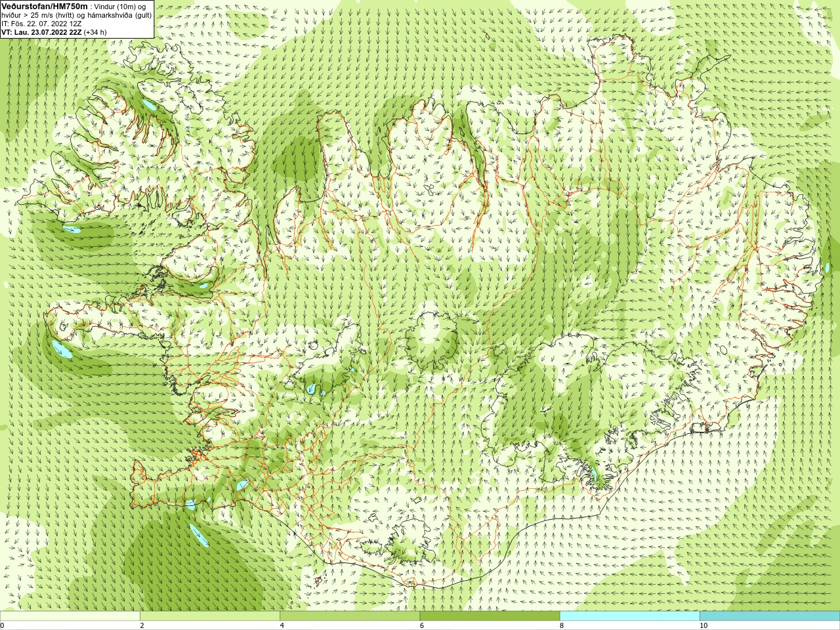Select the 'VT: Lau. 23.07.2022 22Z (+34 h)' line
The height and width of the screenshot is (630, 840).
tap(54, 31)
